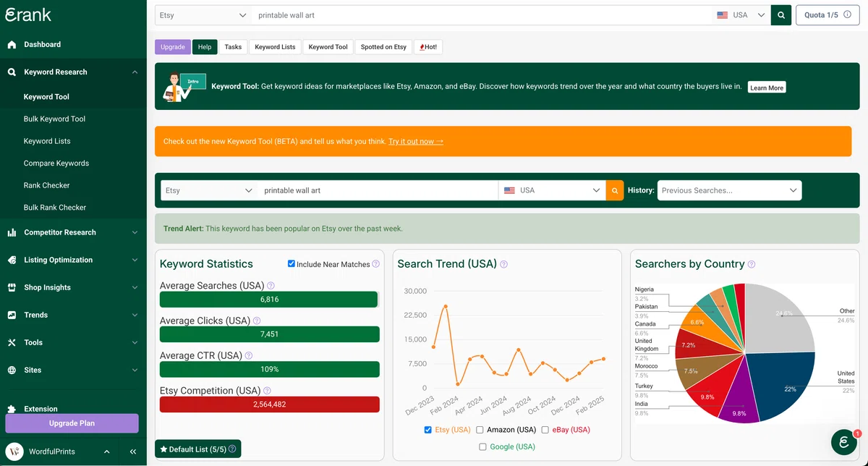Click Keyword Research magnifier icon

(12, 72)
